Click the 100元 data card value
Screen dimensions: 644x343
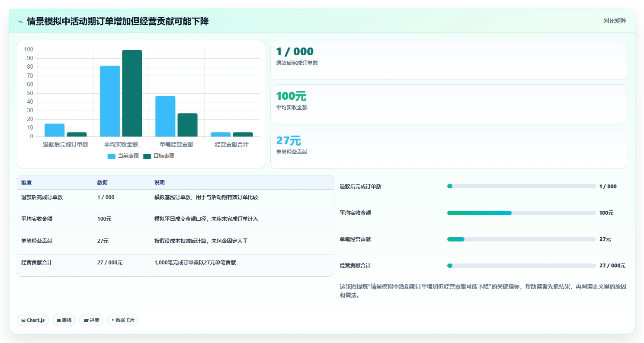point(291,96)
